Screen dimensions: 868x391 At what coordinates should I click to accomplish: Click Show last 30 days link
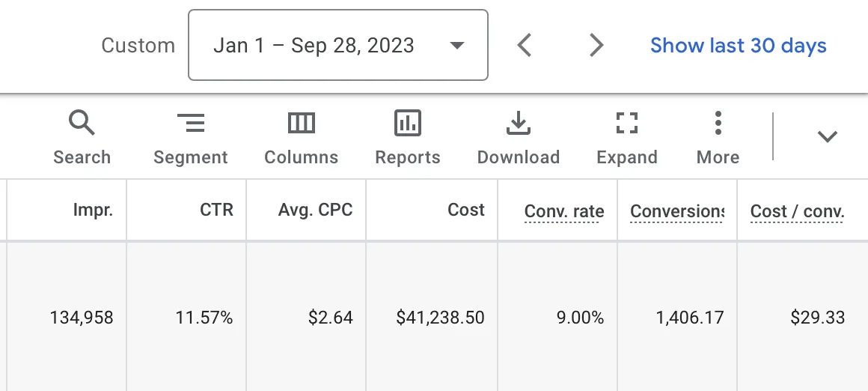tap(738, 46)
